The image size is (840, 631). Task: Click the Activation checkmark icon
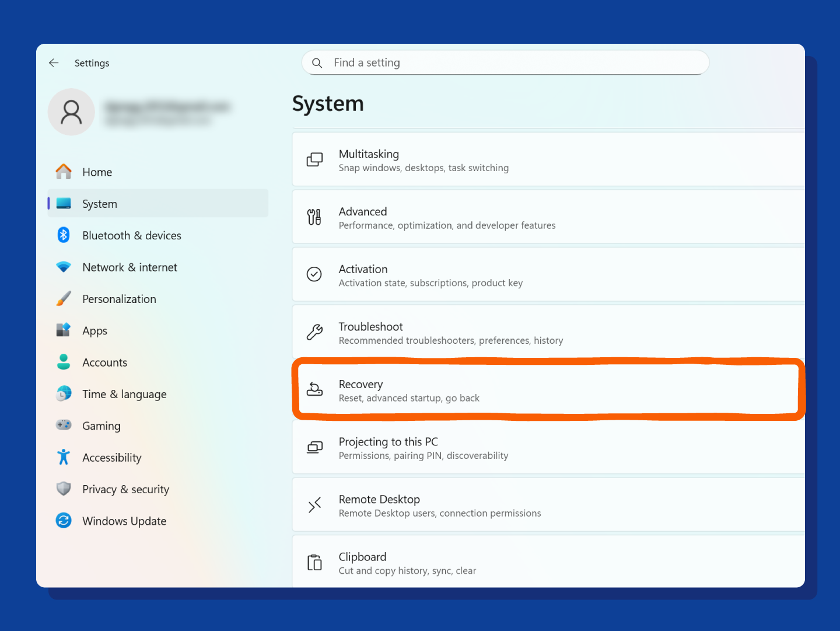[314, 274]
